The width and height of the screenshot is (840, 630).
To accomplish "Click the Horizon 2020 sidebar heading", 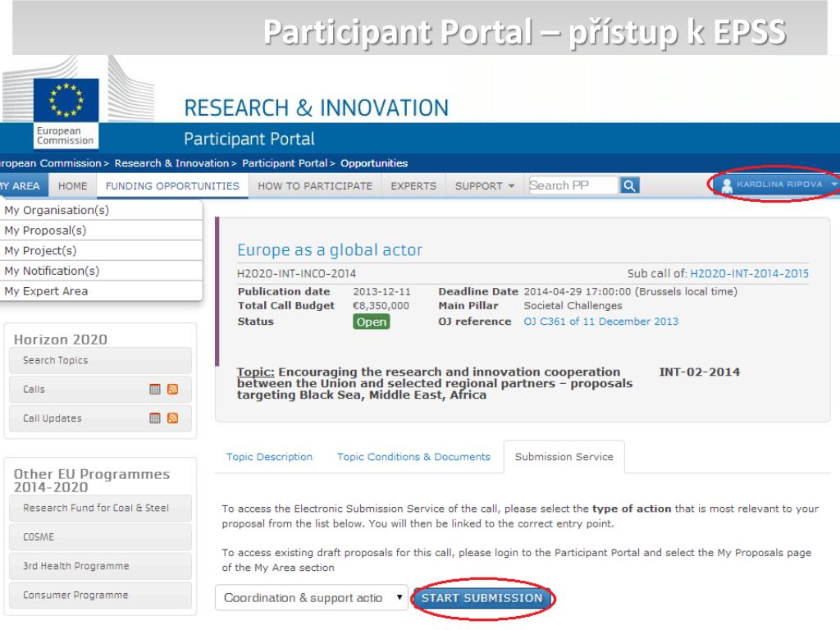I will (61, 340).
